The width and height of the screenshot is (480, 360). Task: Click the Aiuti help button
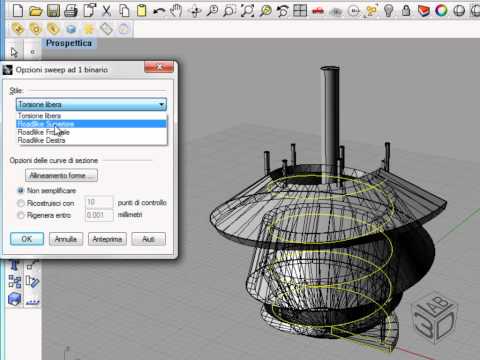tap(149, 239)
